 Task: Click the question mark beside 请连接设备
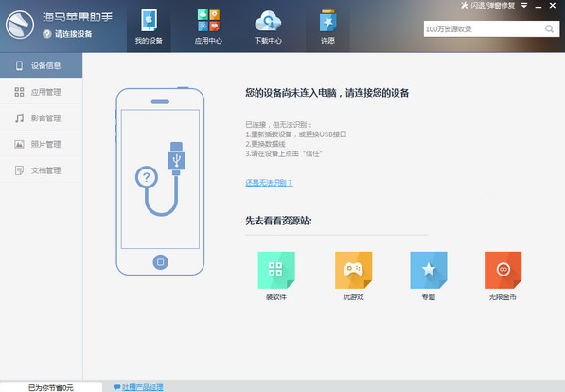[x=46, y=34]
